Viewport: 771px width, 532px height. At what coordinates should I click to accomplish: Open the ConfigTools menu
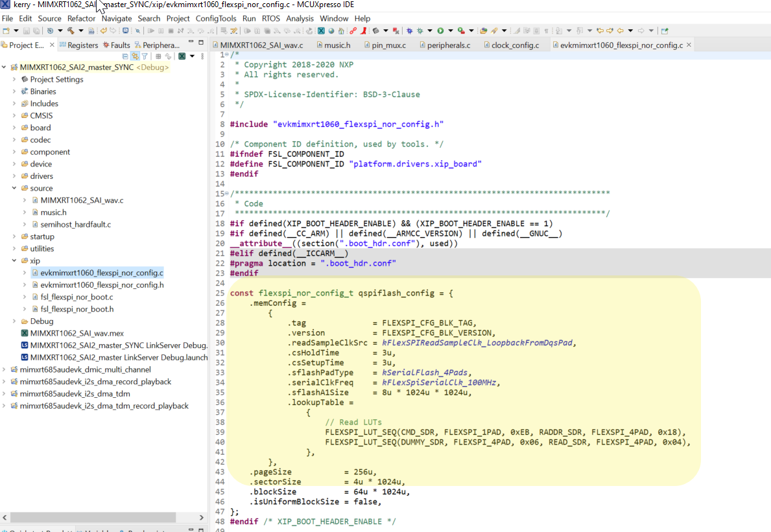coord(216,18)
